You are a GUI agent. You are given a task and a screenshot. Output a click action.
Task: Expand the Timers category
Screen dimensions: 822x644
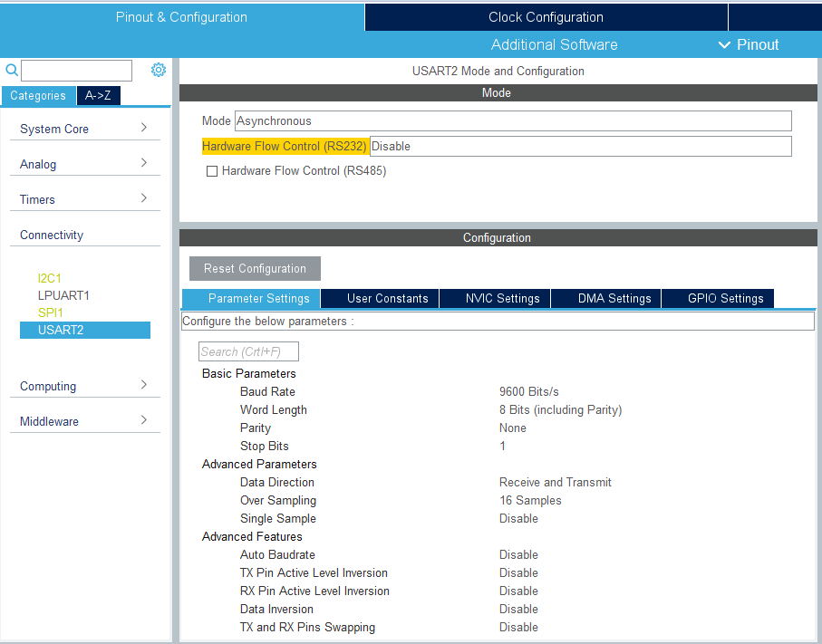click(84, 199)
